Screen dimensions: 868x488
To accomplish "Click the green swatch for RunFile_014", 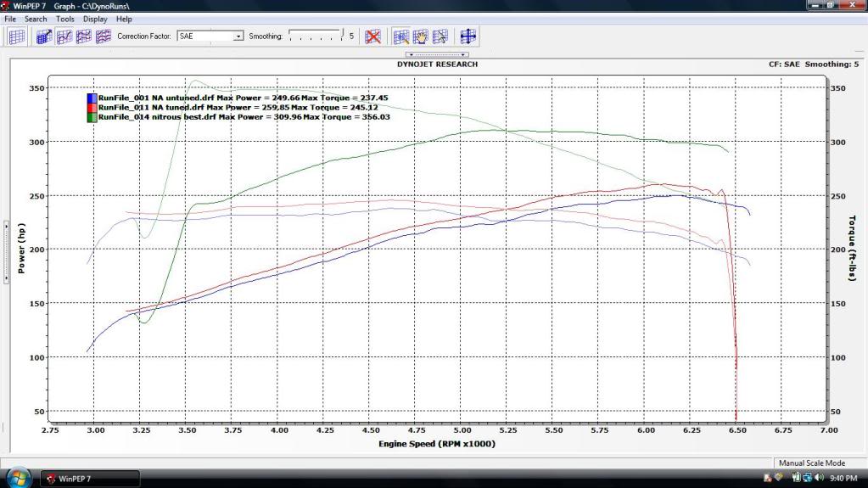I will (92, 117).
